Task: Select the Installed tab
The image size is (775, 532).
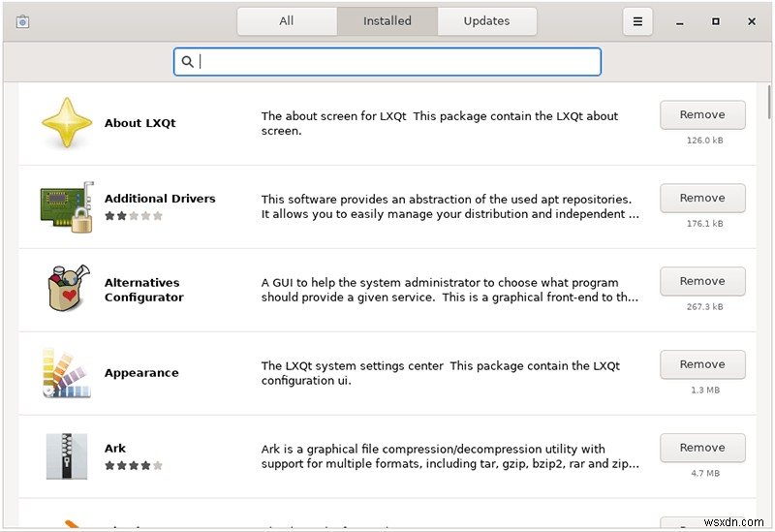Action: coord(387,21)
